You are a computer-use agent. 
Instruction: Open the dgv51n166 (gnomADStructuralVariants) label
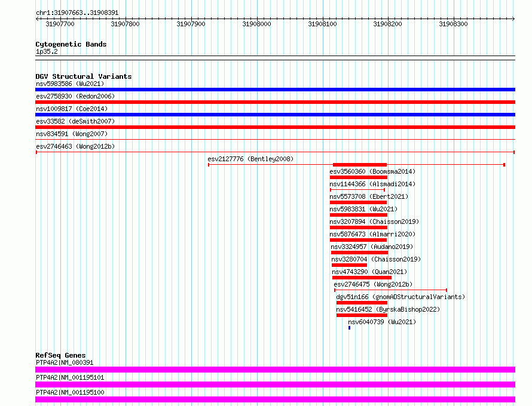coord(400,297)
